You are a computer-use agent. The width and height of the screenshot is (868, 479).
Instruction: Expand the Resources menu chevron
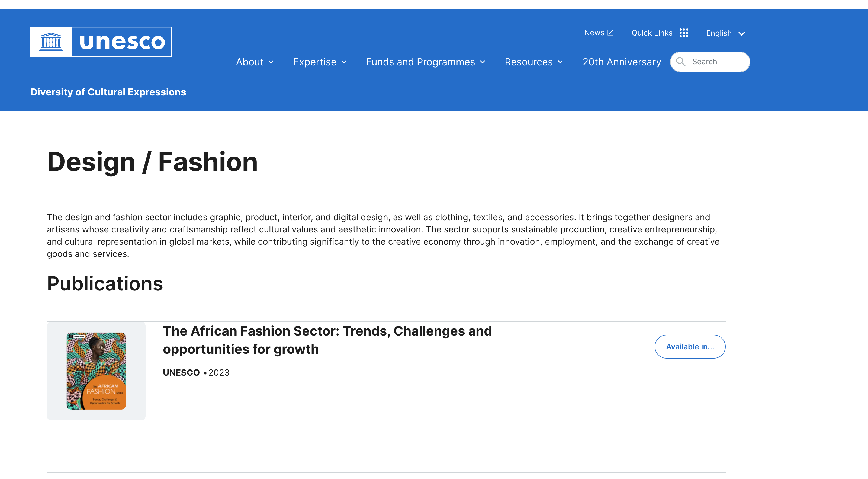560,62
